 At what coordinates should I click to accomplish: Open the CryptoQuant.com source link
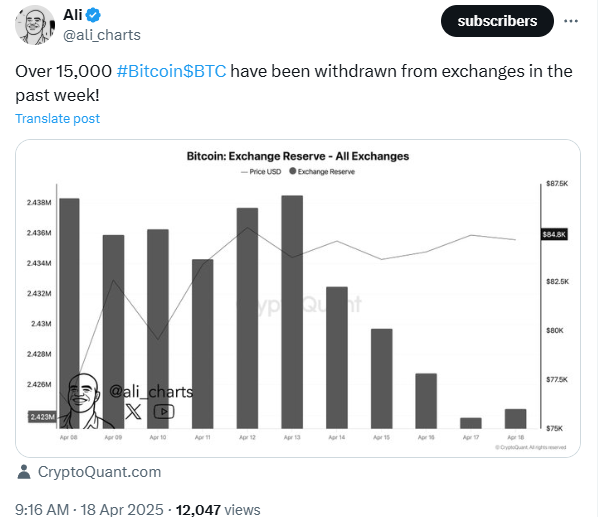click(99, 472)
